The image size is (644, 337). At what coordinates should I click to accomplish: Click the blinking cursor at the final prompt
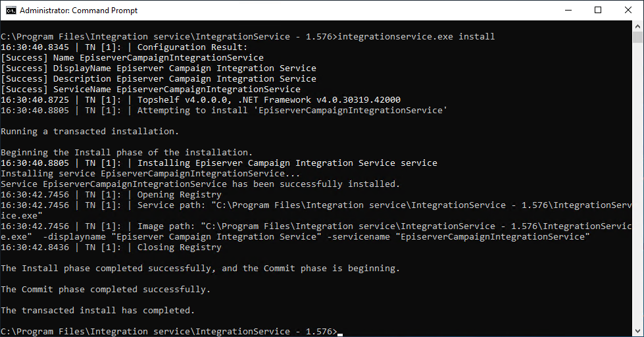pyautogui.click(x=340, y=332)
